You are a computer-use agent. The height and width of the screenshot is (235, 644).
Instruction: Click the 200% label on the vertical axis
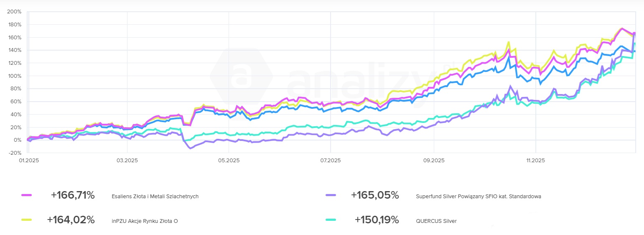(15, 12)
